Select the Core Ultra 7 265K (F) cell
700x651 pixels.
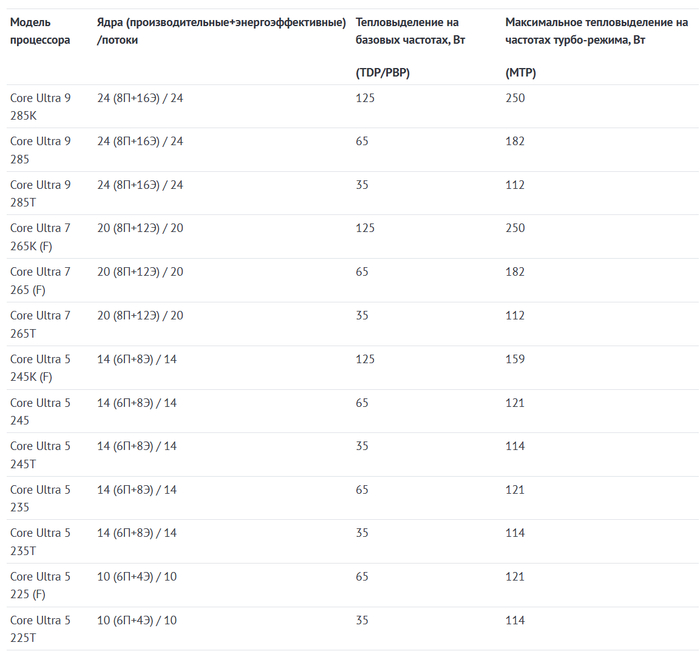[40, 237]
